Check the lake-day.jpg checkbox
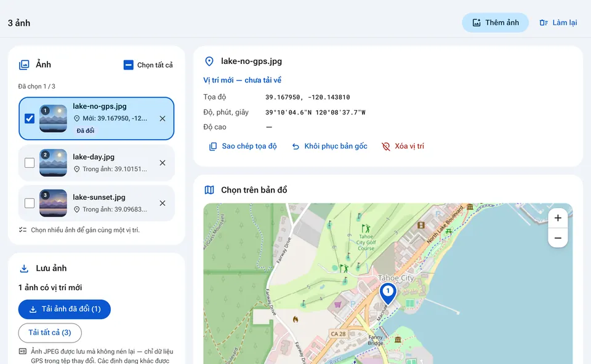This screenshot has height=364, width=591. click(x=30, y=163)
